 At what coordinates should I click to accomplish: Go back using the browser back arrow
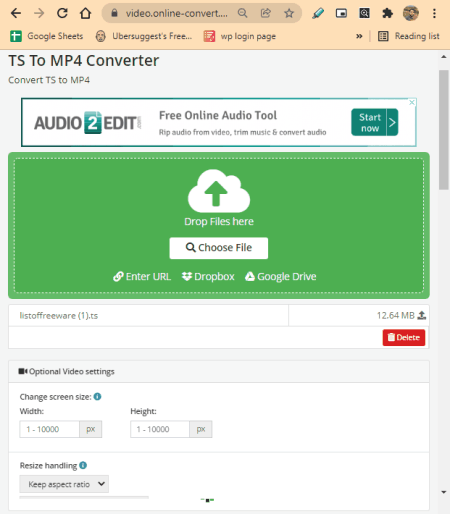16,13
